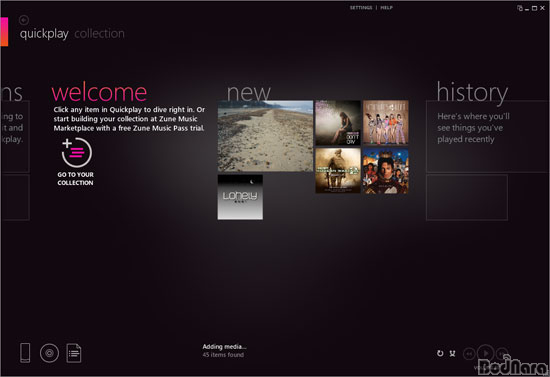Click the previous track button
The image size is (550, 377).
point(469,354)
